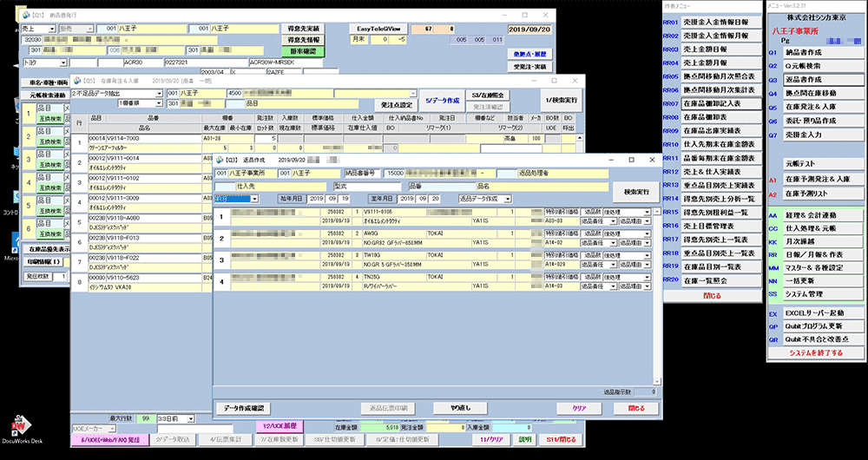Click クリア button in 返品作成

579,409
